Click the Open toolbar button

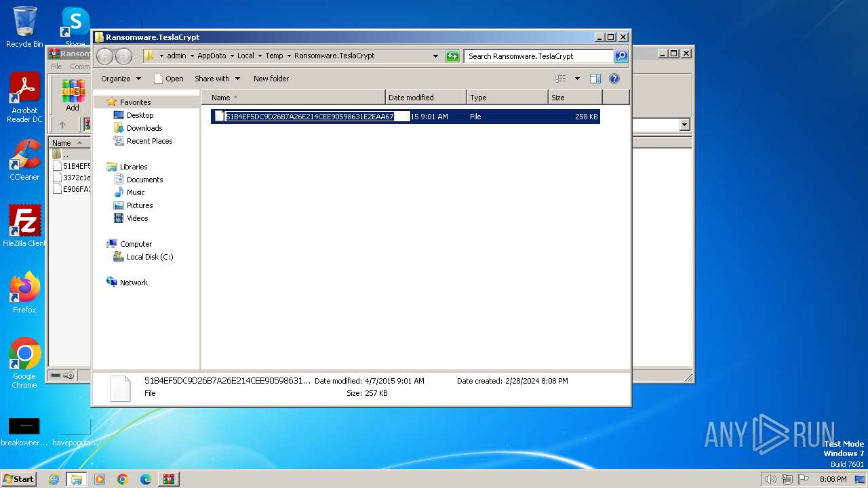click(x=168, y=79)
